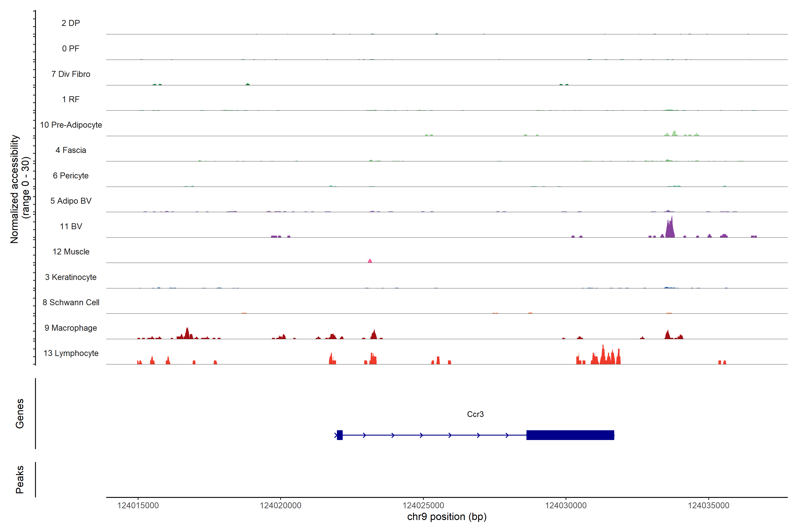This screenshot has width=798, height=532.
Task: Click the pink 12 Muscle peak
Action: [x=370, y=261]
